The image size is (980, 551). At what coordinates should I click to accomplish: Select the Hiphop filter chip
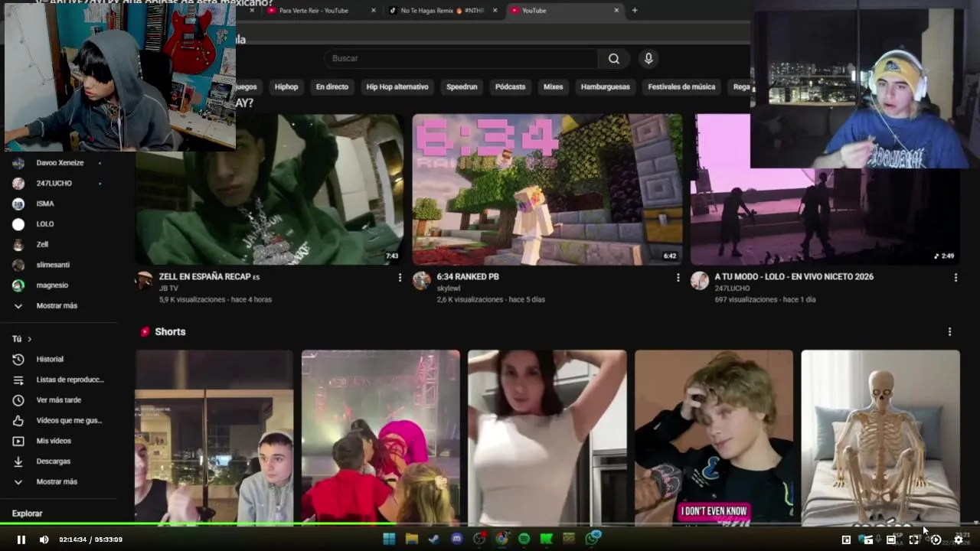coord(286,86)
